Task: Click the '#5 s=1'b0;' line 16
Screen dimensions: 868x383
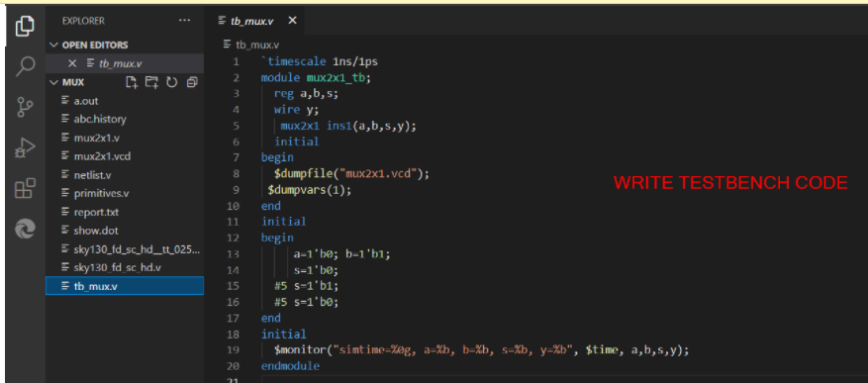Action: pos(306,302)
